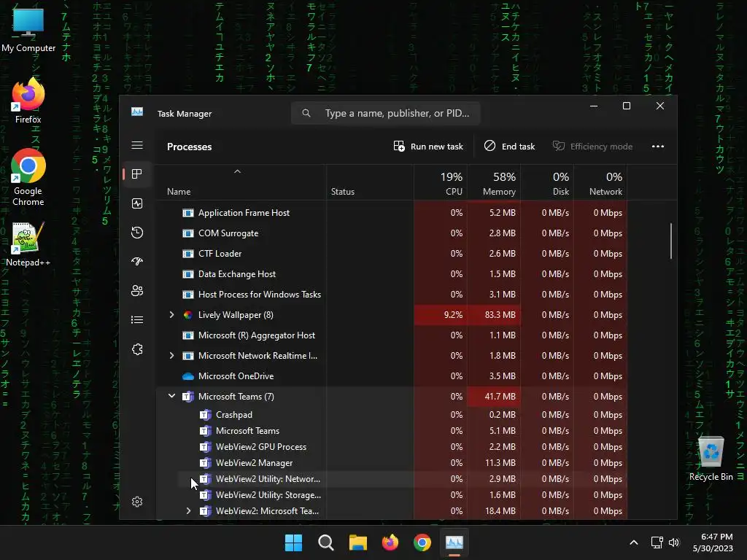Screen dimensions: 747x560
Task: Select the CTF Loader process row
Action: [392, 254]
